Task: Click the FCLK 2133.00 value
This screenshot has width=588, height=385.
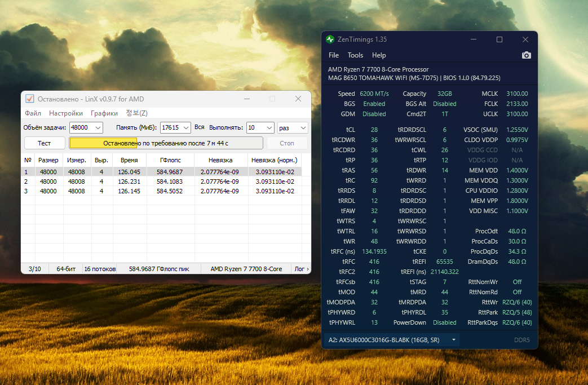Action: click(517, 104)
